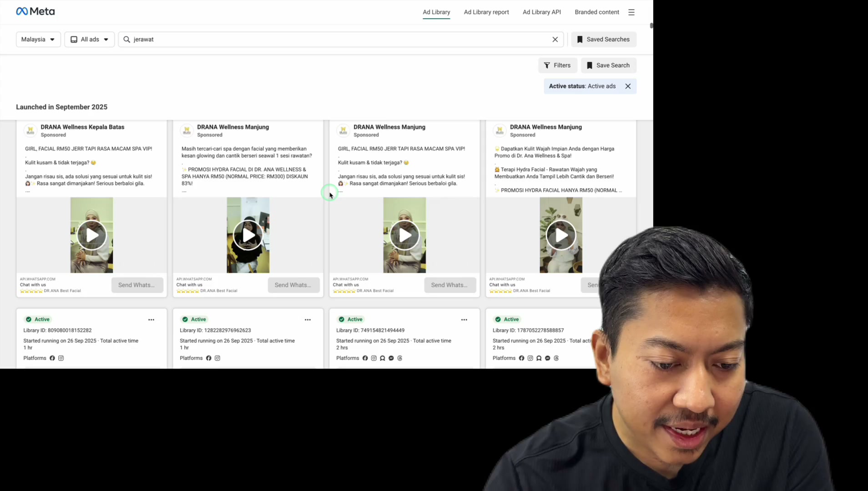Open the Ad Library API tab

click(x=541, y=12)
